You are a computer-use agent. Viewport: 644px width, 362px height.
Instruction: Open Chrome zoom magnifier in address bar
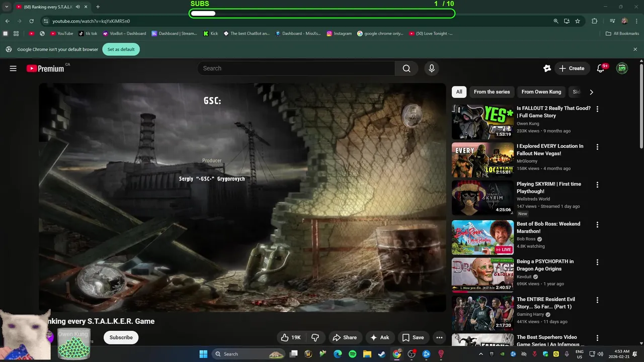tap(556, 21)
